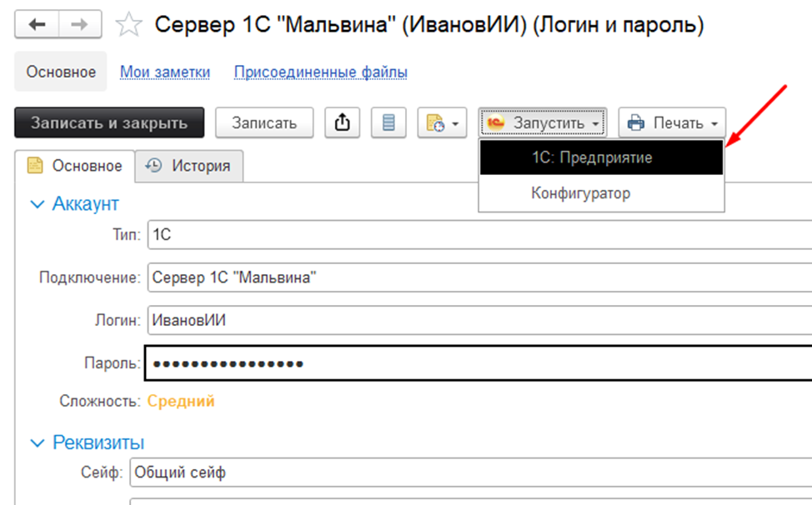Click into the Пароль field
The height and width of the screenshot is (505, 812).
[475, 363]
